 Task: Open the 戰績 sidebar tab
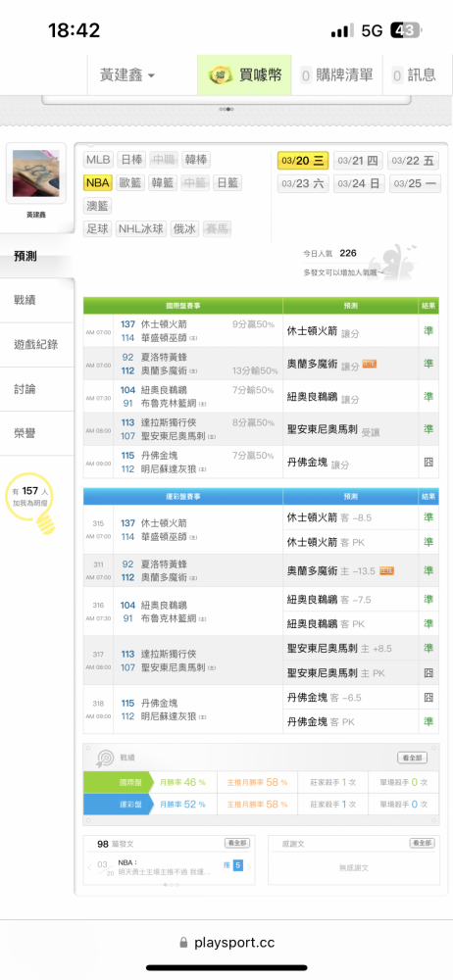tap(37, 300)
